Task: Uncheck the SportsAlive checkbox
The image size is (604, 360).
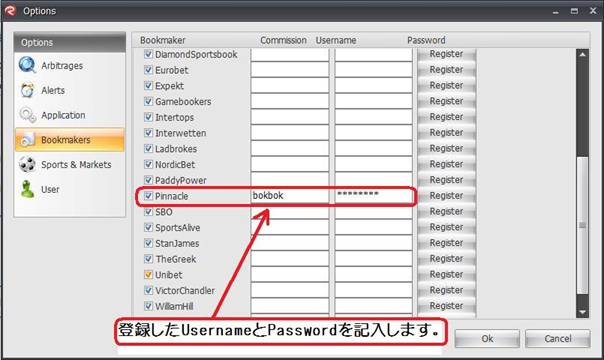Action: coord(148,228)
